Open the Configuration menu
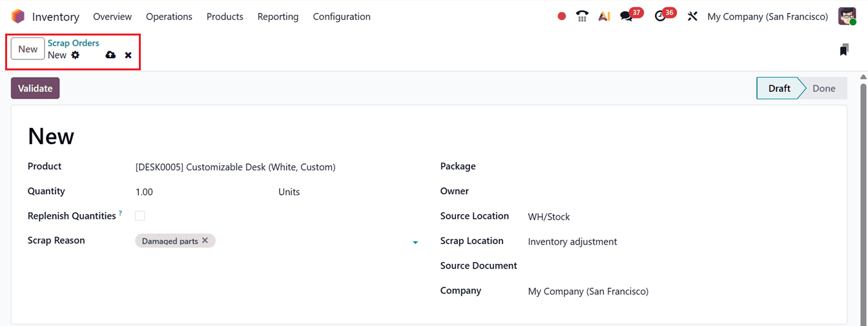Image resolution: width=868 pixels, height=326 pixels. coord(342,17)
